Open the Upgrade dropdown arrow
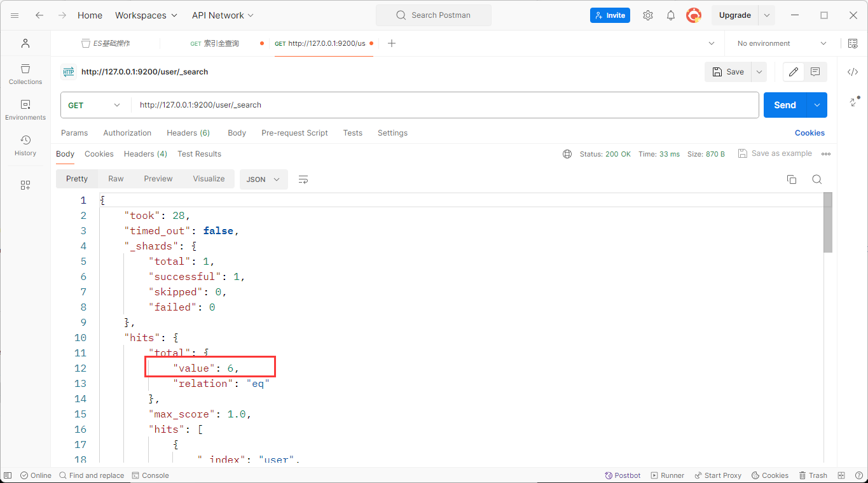Viewport: 868px width, 483px height. (767, 15)
